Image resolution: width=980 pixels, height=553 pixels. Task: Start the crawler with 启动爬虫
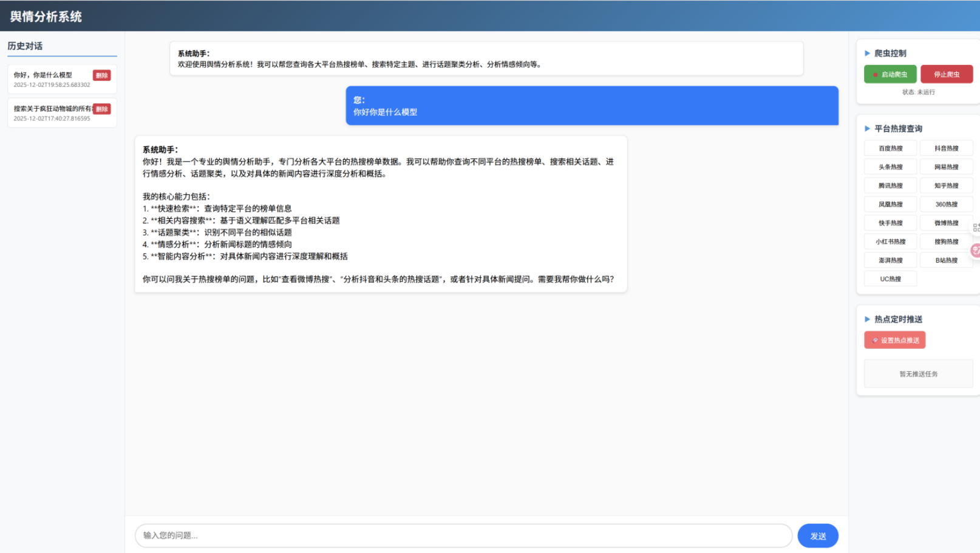[x=890, y=74]
